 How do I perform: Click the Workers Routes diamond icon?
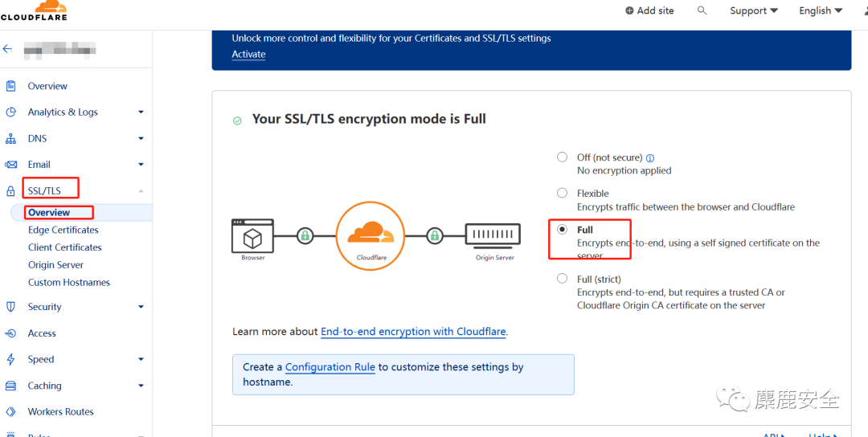pos(10,411)
